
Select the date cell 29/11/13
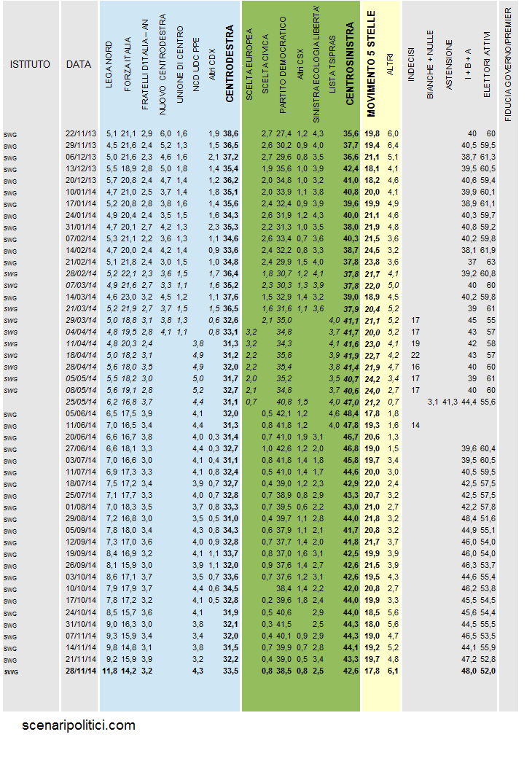pyautogui.click(x=81, y=145)
